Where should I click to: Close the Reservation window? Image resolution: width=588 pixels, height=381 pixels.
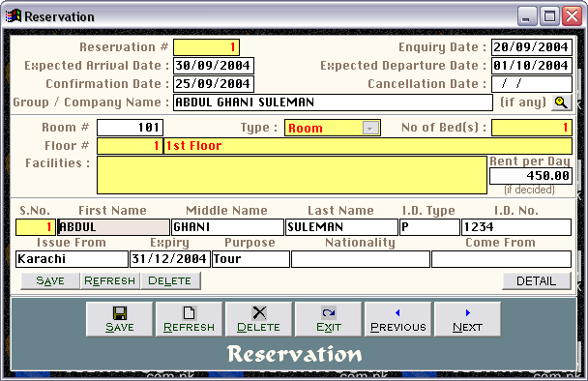(573, 16)
